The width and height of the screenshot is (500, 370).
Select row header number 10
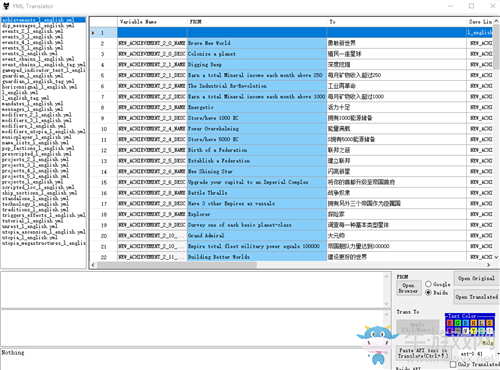(x=104, y=129)
